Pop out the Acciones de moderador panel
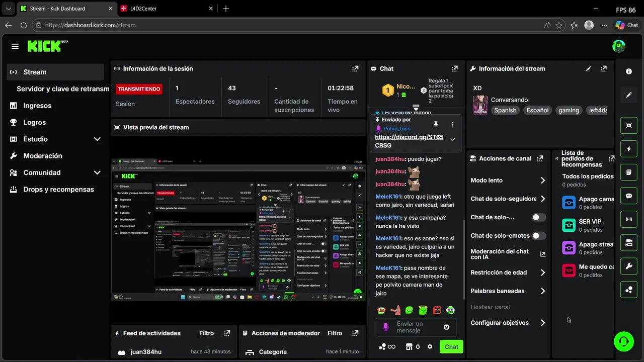 (x=355, y=333)
